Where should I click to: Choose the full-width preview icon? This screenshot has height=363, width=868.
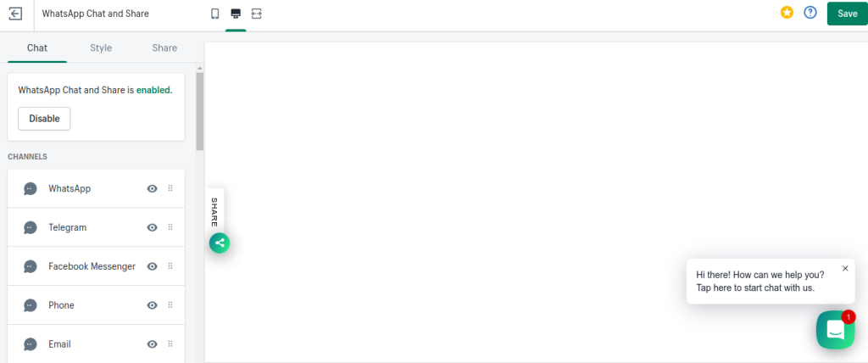(x=256, y=14)
